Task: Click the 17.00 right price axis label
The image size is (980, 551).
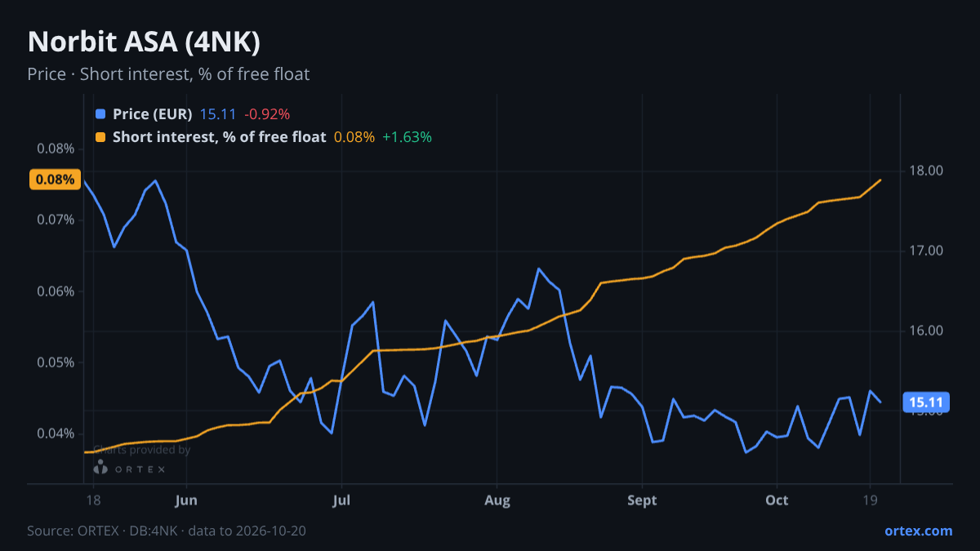Action: (x=926, y=251)
